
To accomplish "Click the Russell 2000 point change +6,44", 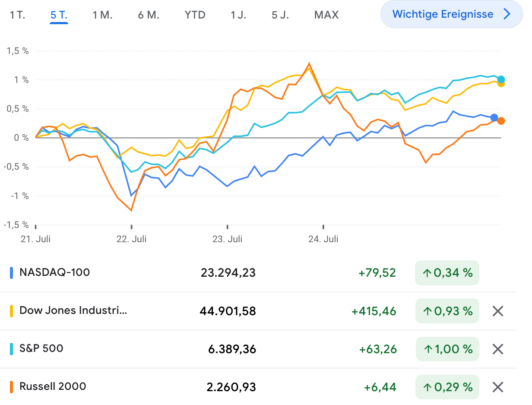I will 380,387.
